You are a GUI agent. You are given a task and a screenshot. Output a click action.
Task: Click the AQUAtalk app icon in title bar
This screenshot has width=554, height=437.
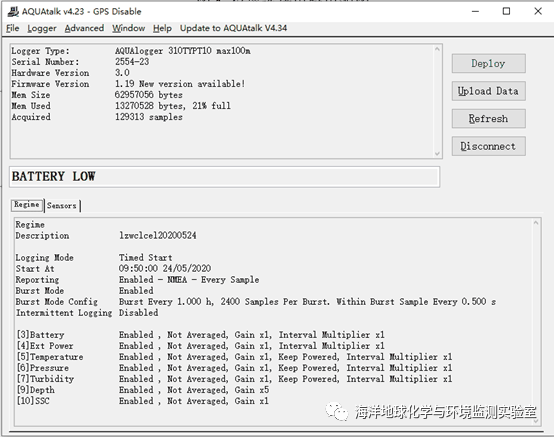tap(13, 12)
